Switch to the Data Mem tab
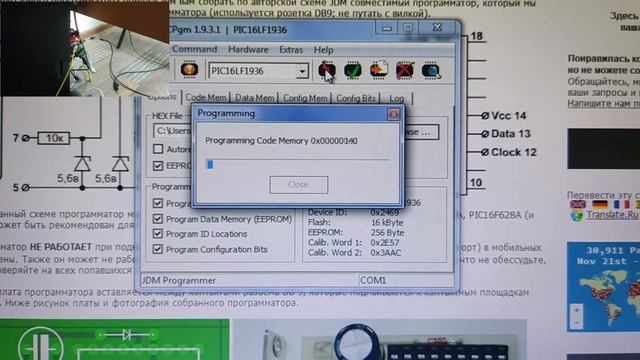 254,98
